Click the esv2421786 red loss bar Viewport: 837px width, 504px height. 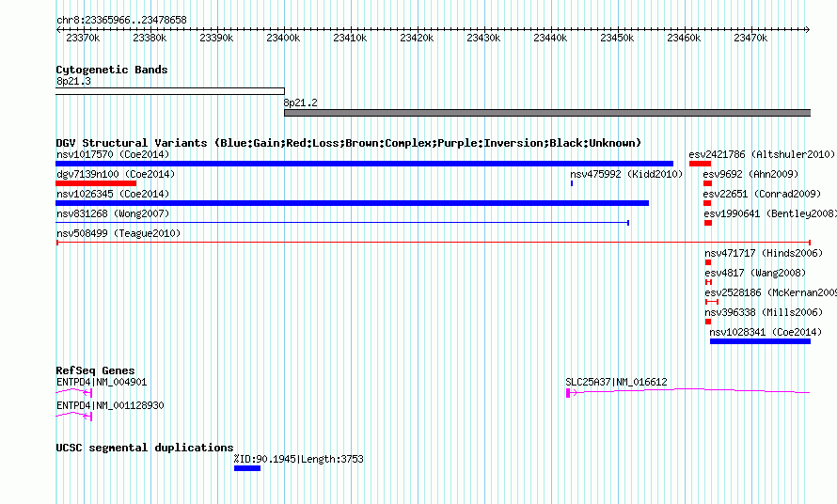point(700,164)
